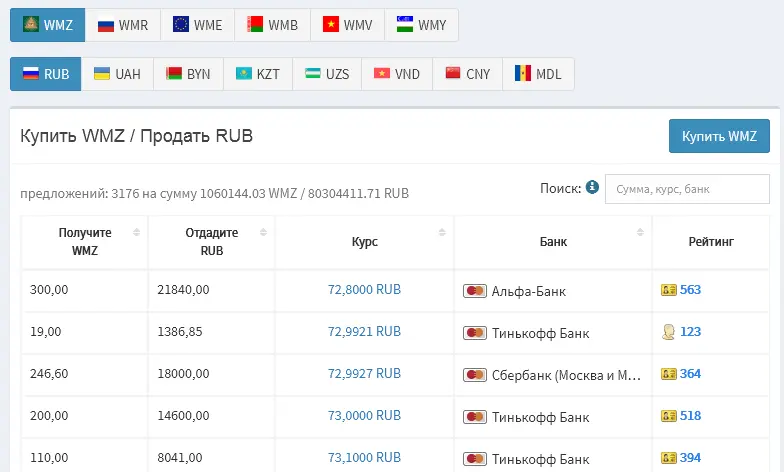Switch to UAH currency
Screen dimensions: 784x472
118,74
